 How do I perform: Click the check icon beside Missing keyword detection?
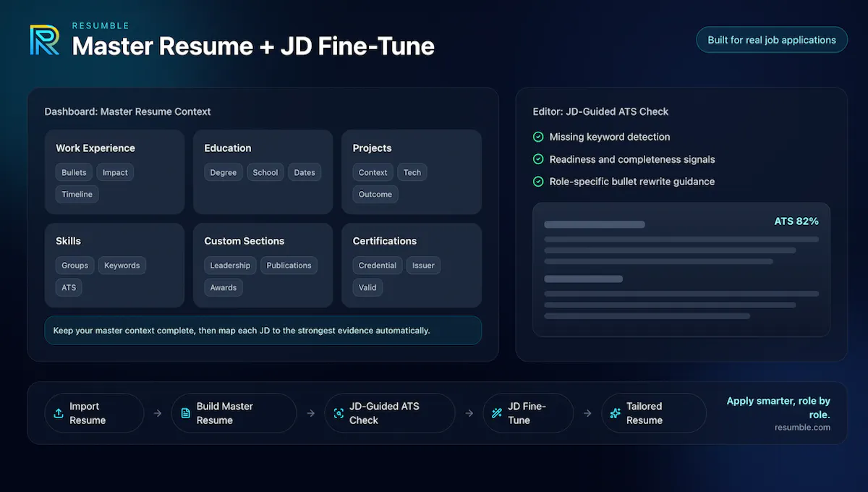tap(538, 137)
